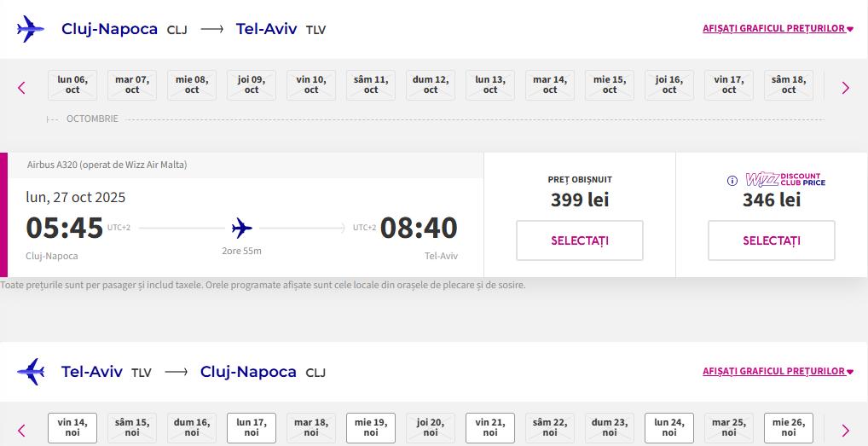Click the Wizz Discount Club Price logo
Viewport: 868px width, 446px height.
[785, 180]
